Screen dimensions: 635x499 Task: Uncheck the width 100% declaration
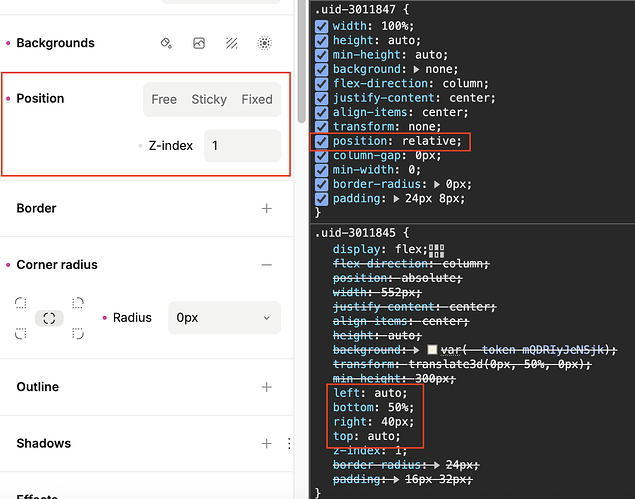pyautogui.click(x=321, y=26)
